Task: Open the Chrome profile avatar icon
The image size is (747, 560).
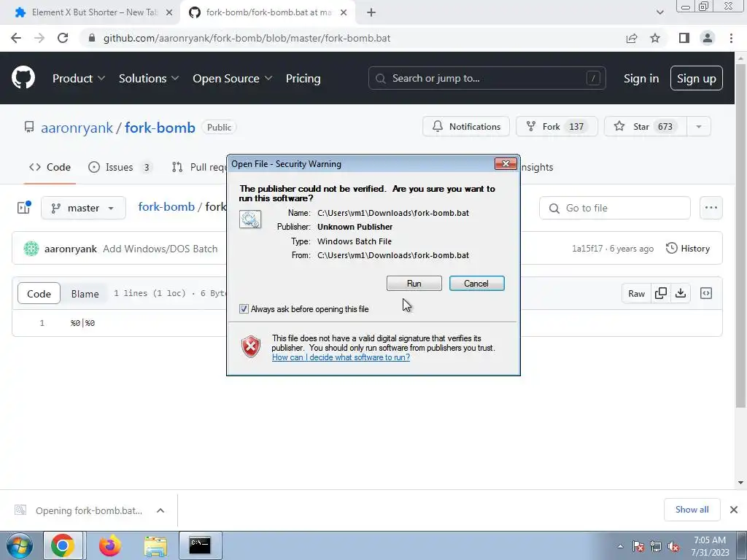Action: pos(708,38)
